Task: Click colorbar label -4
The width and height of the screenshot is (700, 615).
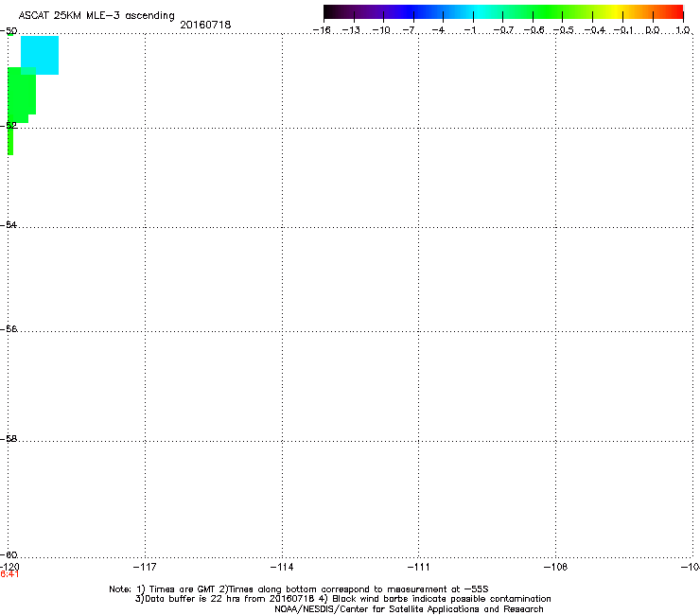Action: [439, 30]
